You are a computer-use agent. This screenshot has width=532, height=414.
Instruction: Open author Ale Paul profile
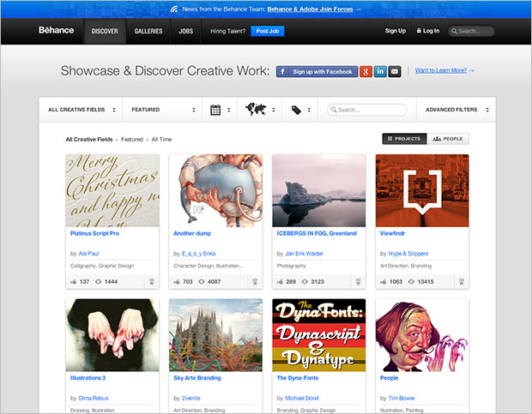[x=88, y=254]
